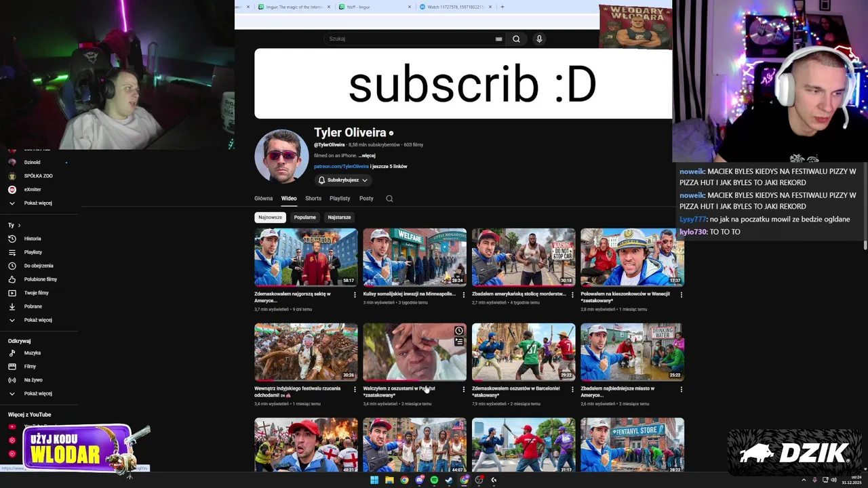Open Dzinold subscription channel

tap(32, 162)
